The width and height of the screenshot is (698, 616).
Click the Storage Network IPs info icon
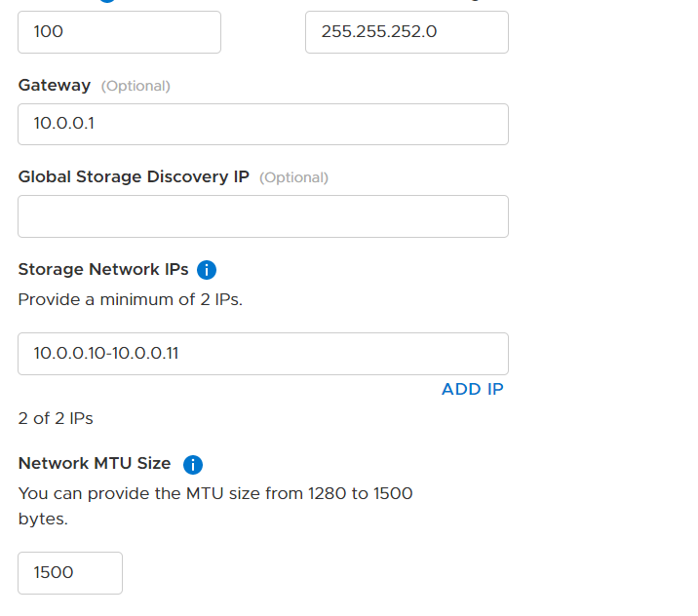pyautogui.click(x=207, y=270)
